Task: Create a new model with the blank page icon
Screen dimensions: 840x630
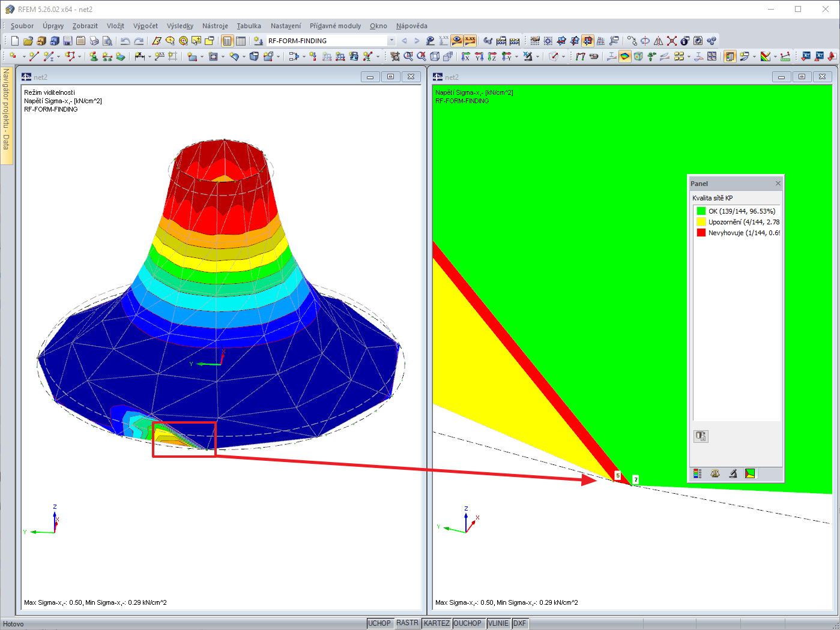Action: [15, 41]
